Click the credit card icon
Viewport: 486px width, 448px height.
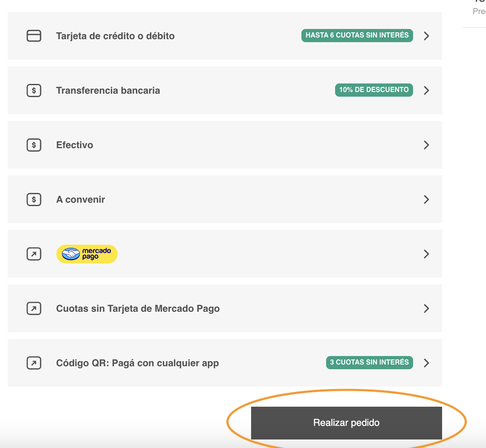pyautogui.click(x=34, y=36)
